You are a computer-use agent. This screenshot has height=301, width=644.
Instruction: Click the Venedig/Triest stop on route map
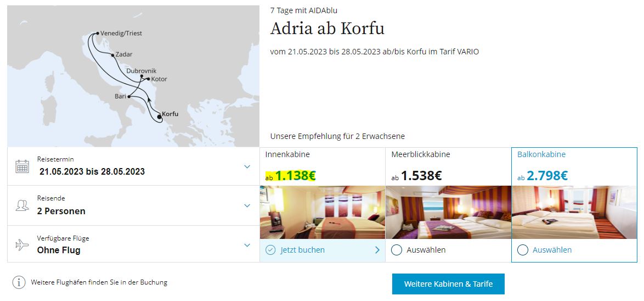pos(97,33)
